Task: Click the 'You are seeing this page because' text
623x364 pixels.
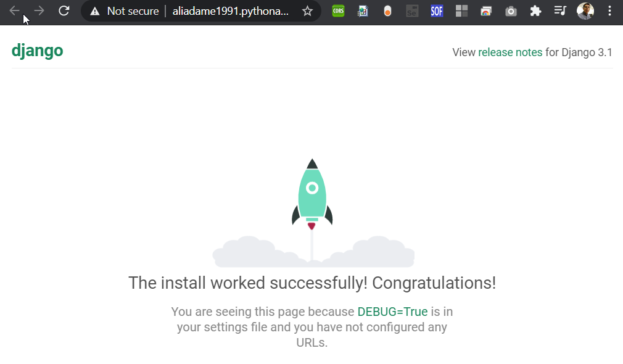Action: click(x=263, y=312)
